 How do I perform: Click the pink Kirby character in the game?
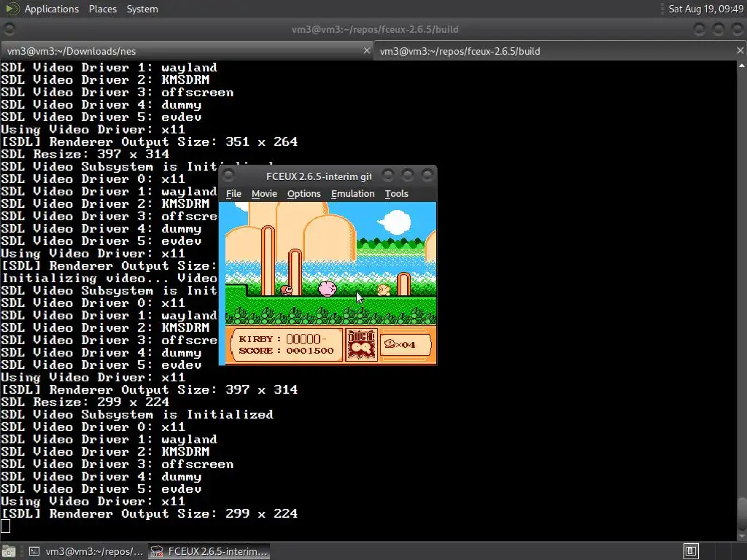[x=328, y=288]
